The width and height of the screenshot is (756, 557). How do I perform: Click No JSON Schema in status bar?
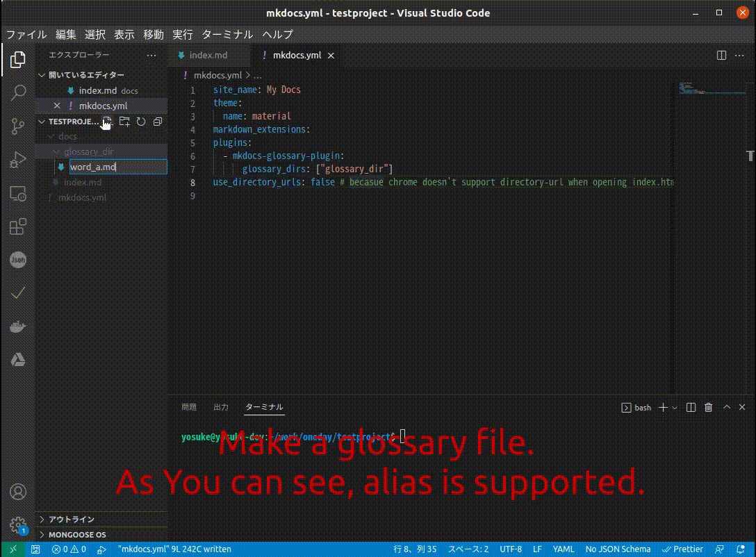(618, 549)
